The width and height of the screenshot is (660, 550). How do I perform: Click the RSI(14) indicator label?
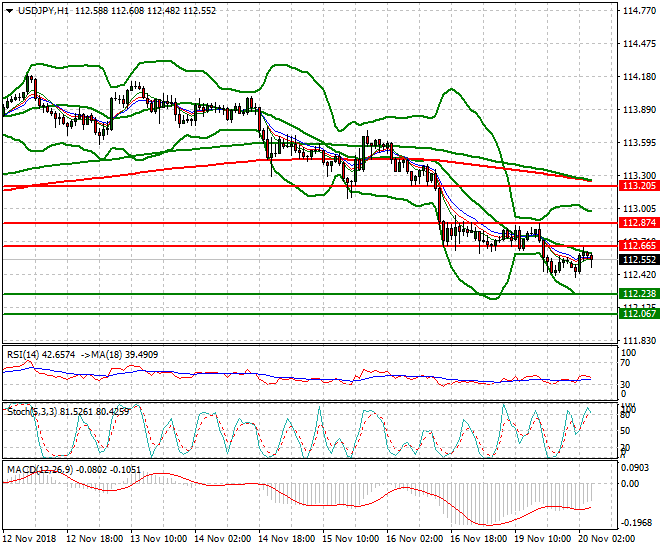pyautogui.click(x=23, y=355)
